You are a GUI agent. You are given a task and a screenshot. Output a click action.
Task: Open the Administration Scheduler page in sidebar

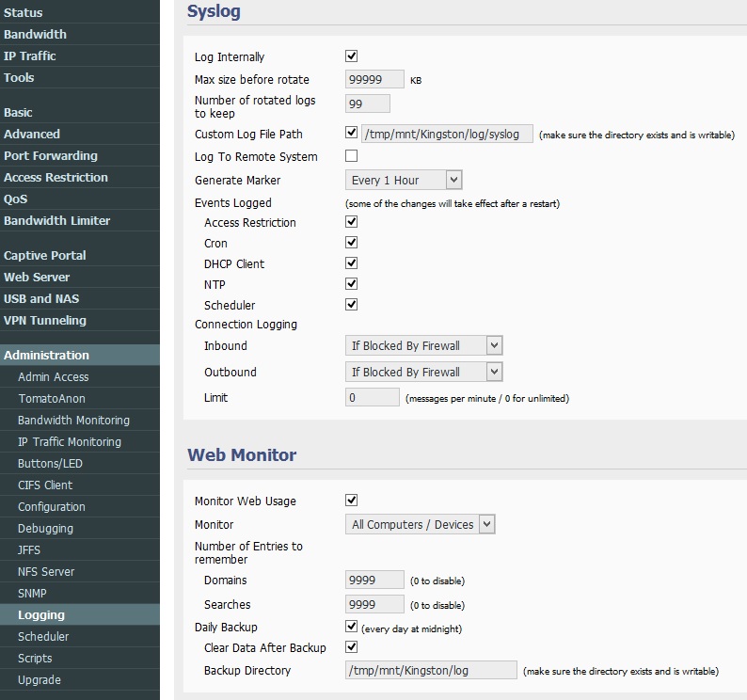tap(80, 637)
